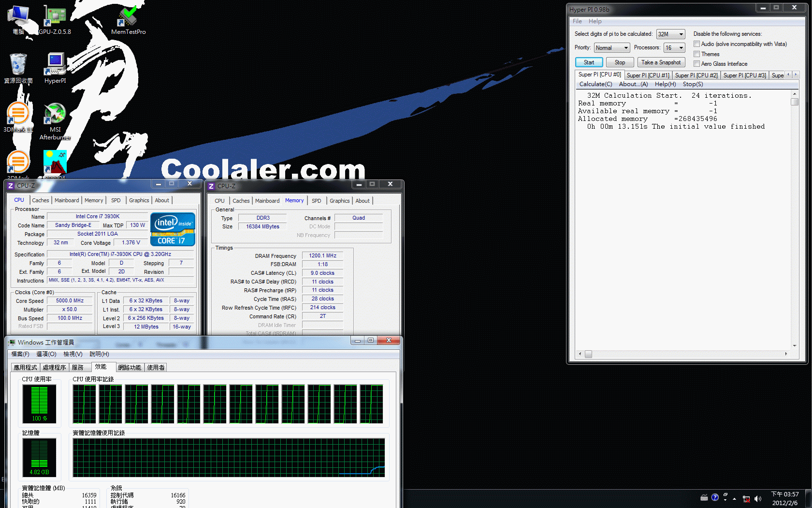812x508 pixels.
Task: Click the Intel Core i7 logo in CPU-Z
Action: pyautogui.click(x=173, y=229)
